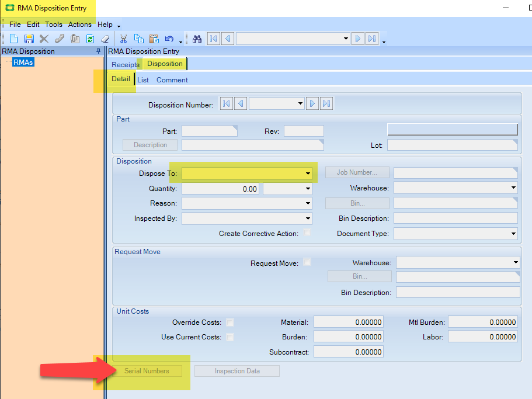The height and width of the screenshot is (399, 532).
Task: Select the Cut (scissors) icon
Action: point(124,39)
